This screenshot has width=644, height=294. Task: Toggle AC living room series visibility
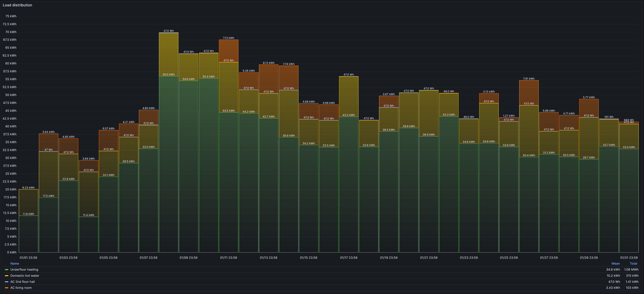21,288
